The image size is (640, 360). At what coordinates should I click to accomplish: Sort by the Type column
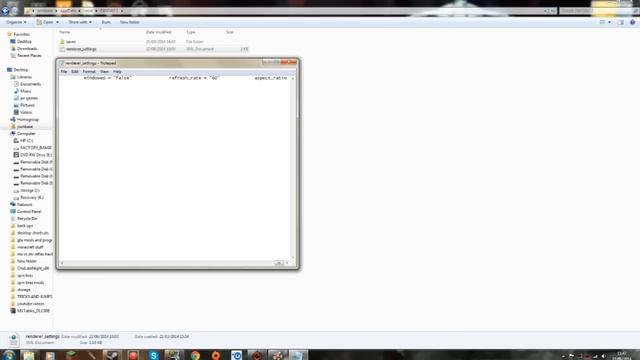[191, 32]
